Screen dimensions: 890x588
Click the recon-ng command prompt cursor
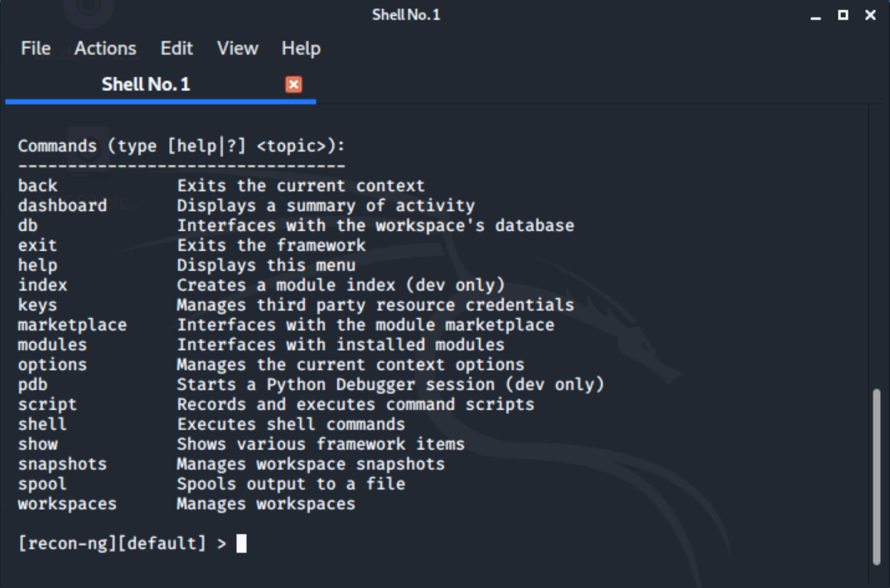[x=241, y=543]
